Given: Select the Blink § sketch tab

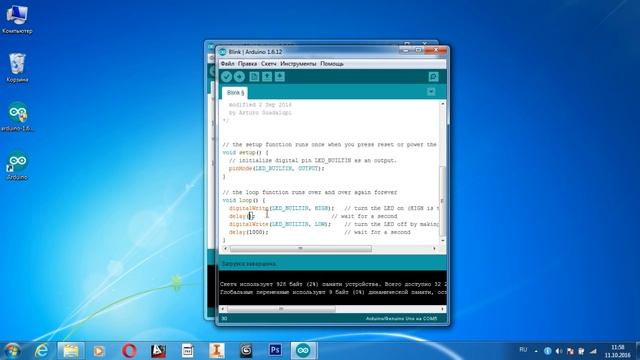Looking at the screenshot, I should (x=235, y=93).
